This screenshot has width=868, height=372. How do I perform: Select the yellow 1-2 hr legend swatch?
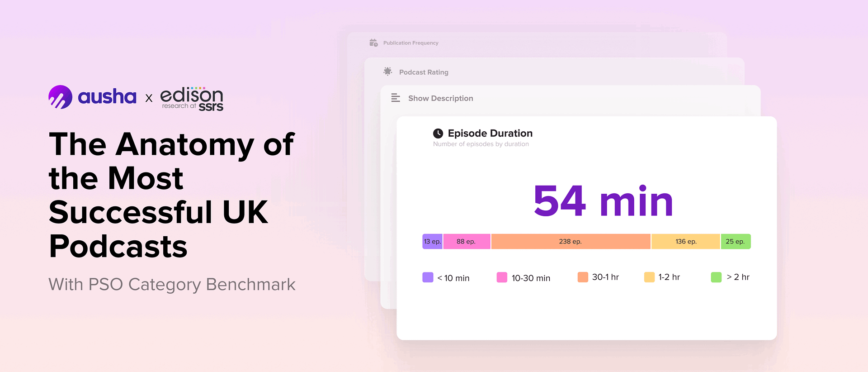click(649, 277)
